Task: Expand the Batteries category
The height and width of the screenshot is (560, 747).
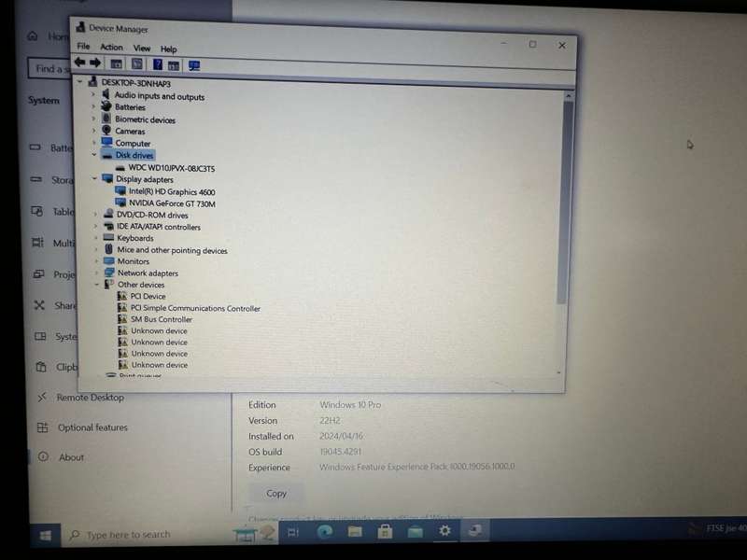Action: 93,106
